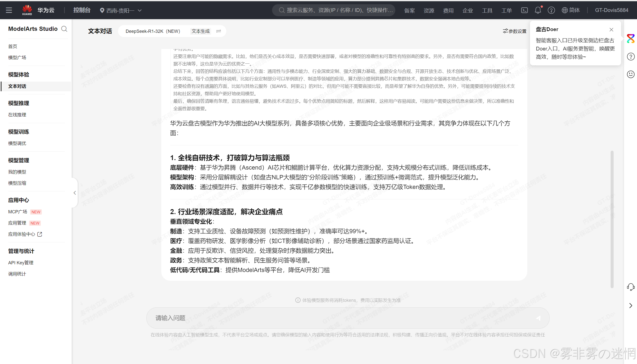Open the 控制台 console link
Screen dimensions: 637x364
(82, 10)
